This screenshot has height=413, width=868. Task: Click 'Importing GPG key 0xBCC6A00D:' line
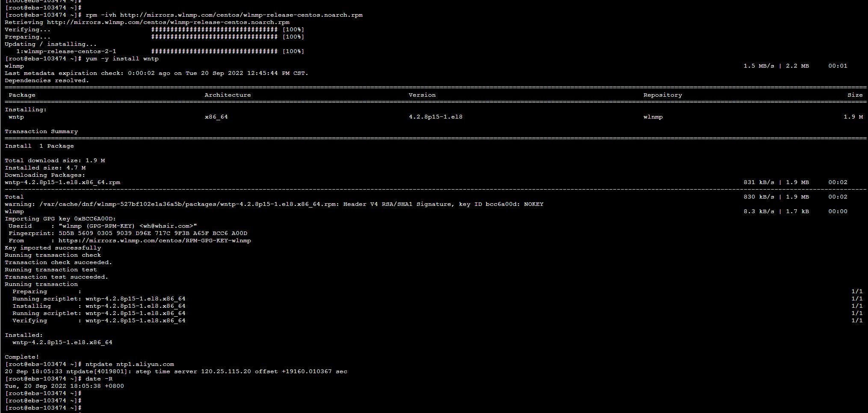point(60,219)
